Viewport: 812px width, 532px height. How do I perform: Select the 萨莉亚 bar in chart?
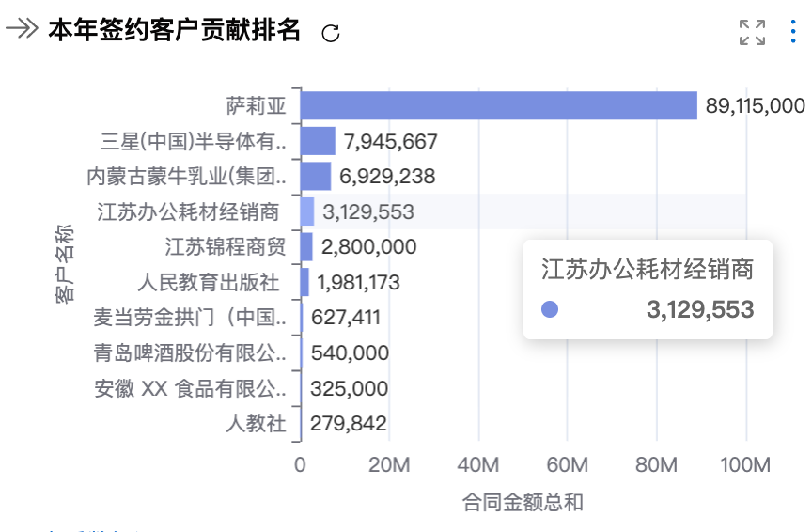498,105
